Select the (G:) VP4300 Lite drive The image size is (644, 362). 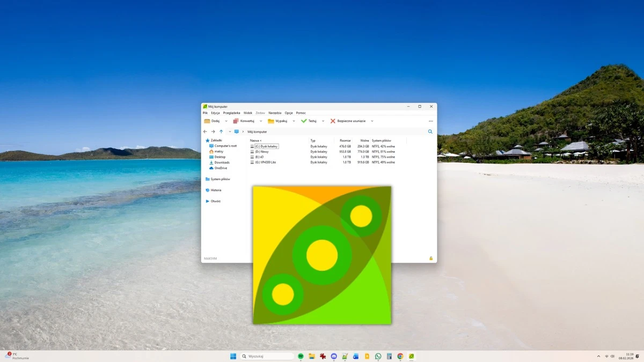[x=265, y=162]
